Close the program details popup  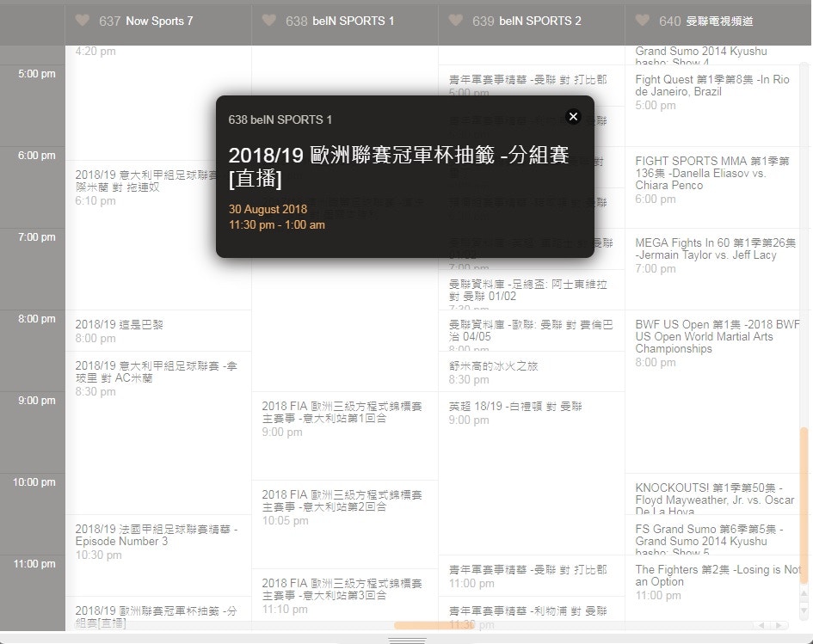point(573,117)
